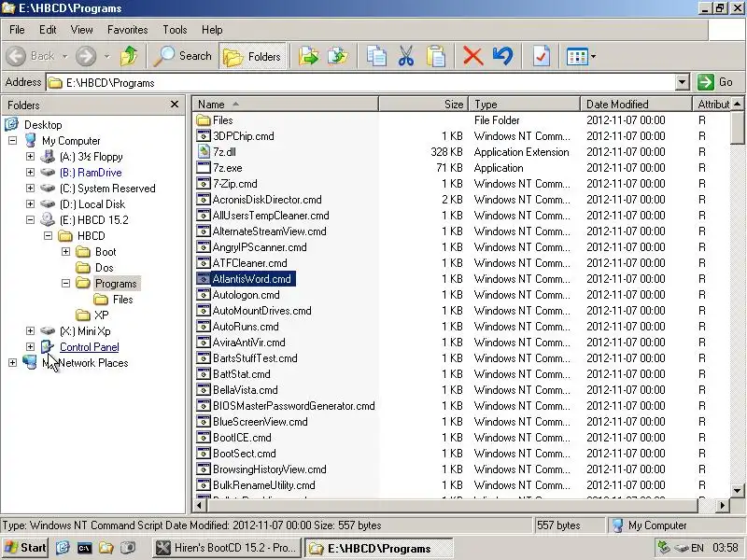Click the address bar path field

pos(361,82)
